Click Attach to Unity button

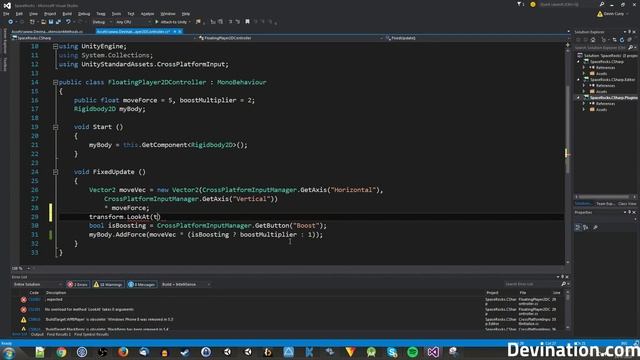(172, 22)
